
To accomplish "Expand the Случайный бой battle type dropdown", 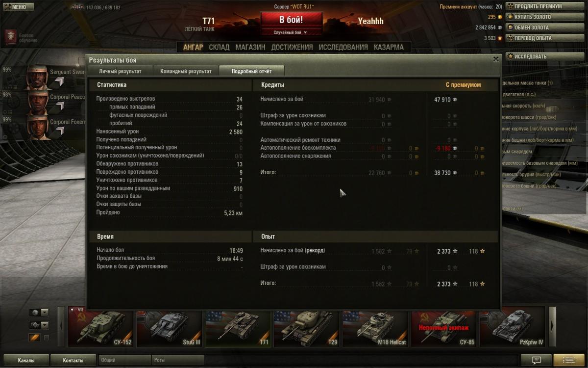I will tap(291, 32).
